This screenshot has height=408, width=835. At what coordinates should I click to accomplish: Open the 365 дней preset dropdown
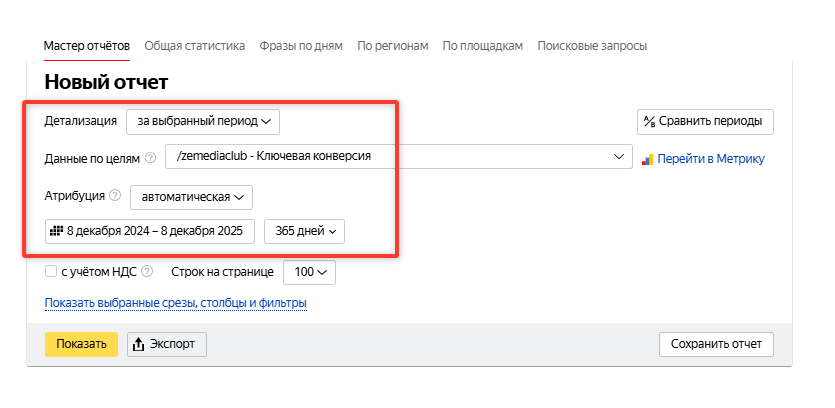tap(304, 231)
